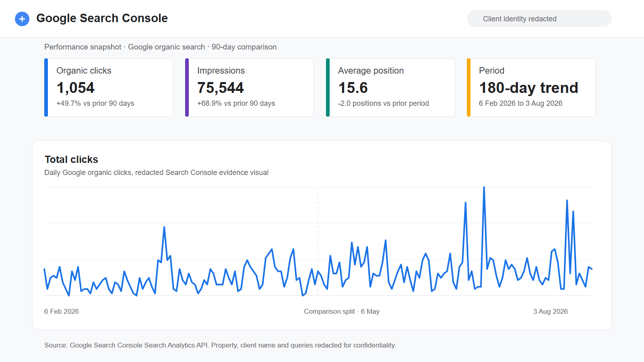Click the blue plus icon by the title

(x=22, y=19)
